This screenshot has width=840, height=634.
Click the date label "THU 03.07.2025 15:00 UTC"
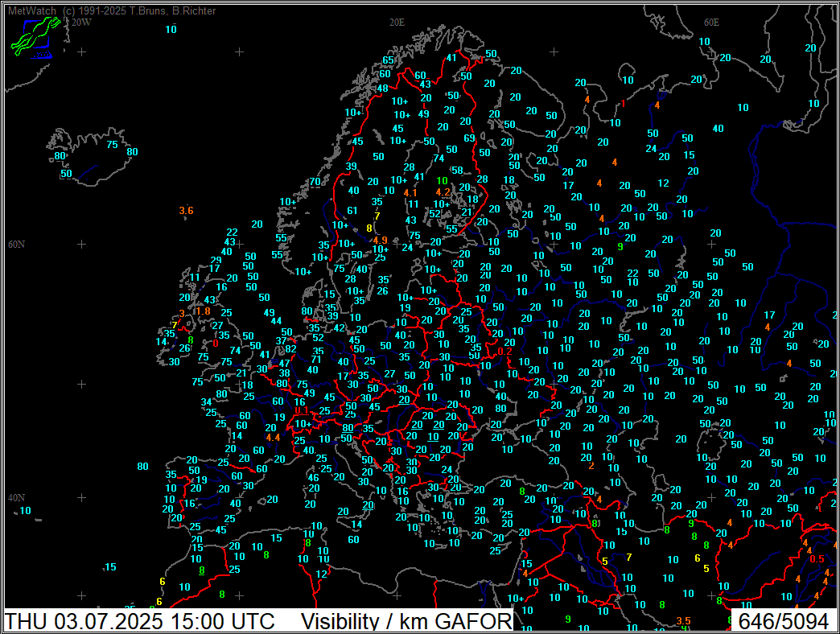140,622
